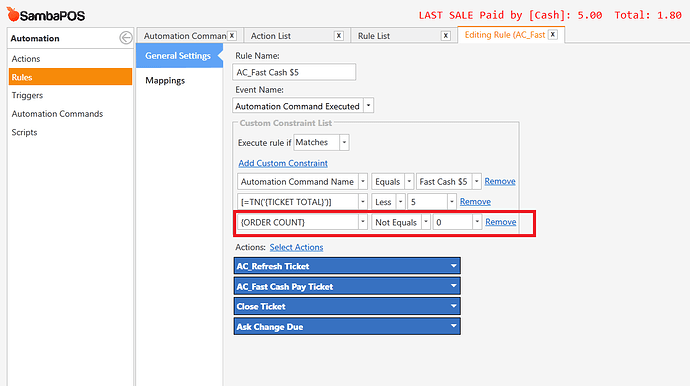Remove the Automation Command Name constraint
690x386 pixels.
[499, 181]
